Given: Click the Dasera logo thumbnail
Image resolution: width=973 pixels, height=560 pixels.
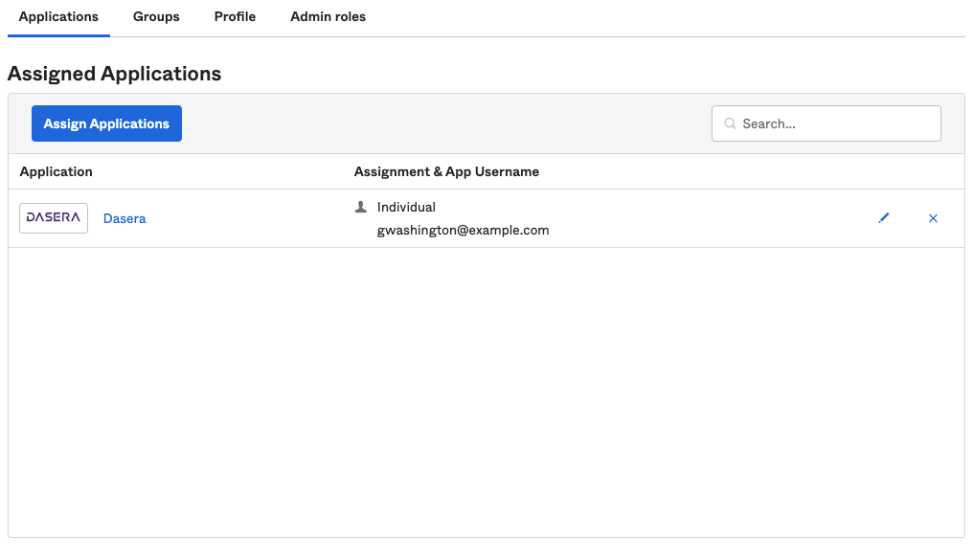Looking at the screenshot, I should (x=54, y=217).
